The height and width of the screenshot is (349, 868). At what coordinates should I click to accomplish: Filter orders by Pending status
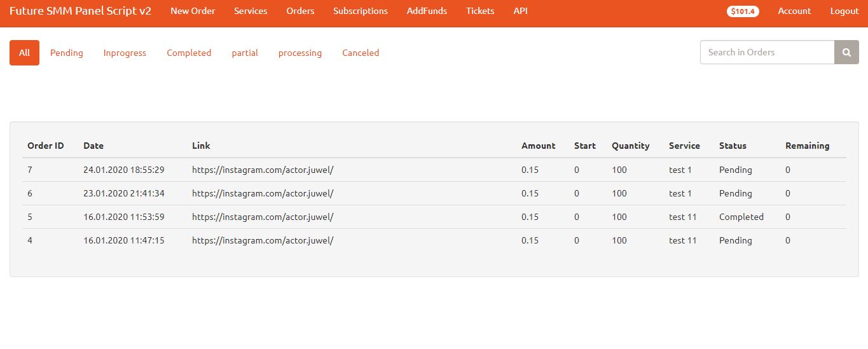67,53
